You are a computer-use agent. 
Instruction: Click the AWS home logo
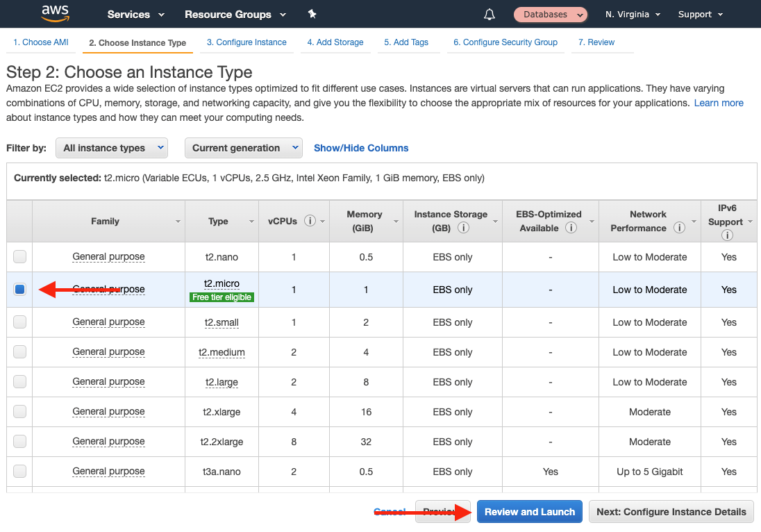(56, 14)
